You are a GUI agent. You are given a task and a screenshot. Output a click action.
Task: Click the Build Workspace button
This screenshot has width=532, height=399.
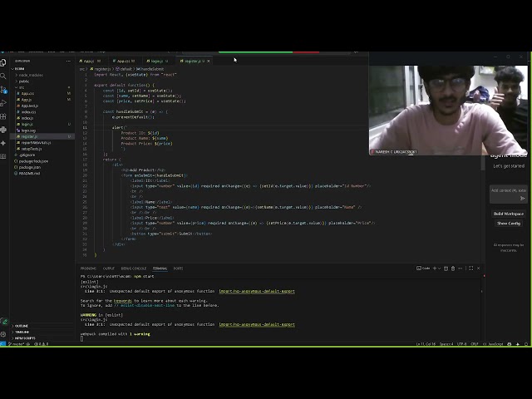click(509, 214)
